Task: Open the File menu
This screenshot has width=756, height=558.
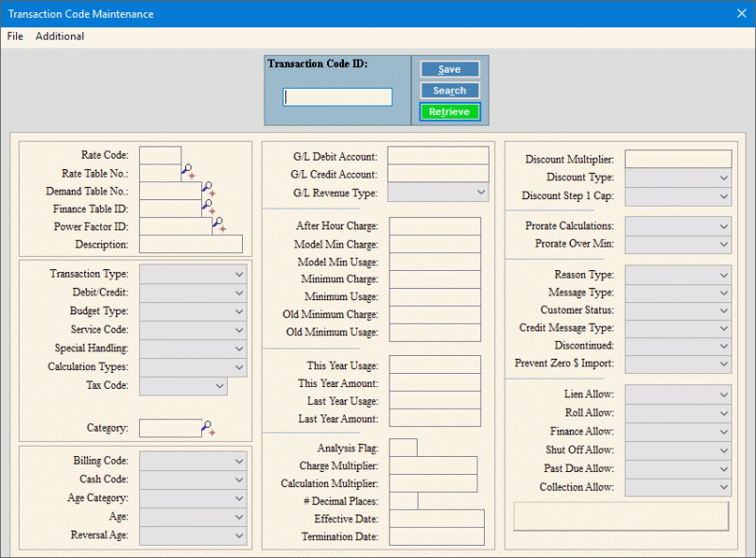Action: pos(15,36)
